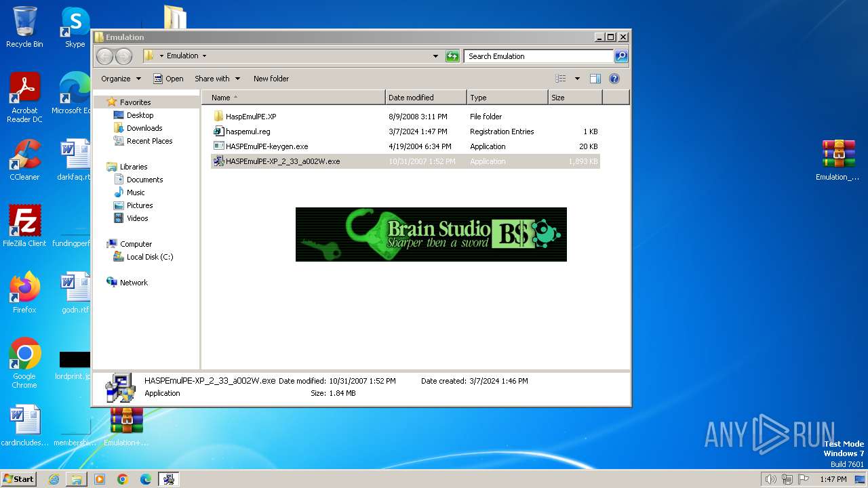Sort by the Size column header
Viewport: 868px width, 488px height.
point(575,98)
